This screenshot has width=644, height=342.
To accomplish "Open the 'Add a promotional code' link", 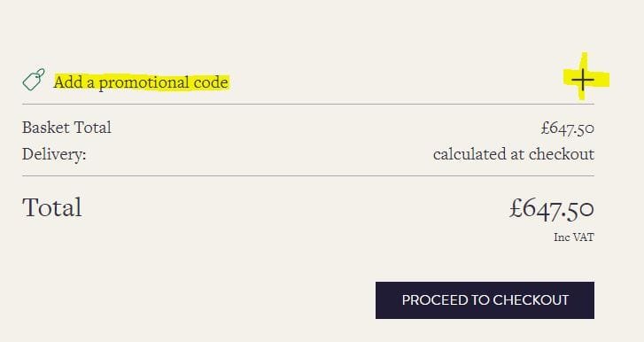I will [141, 82].
